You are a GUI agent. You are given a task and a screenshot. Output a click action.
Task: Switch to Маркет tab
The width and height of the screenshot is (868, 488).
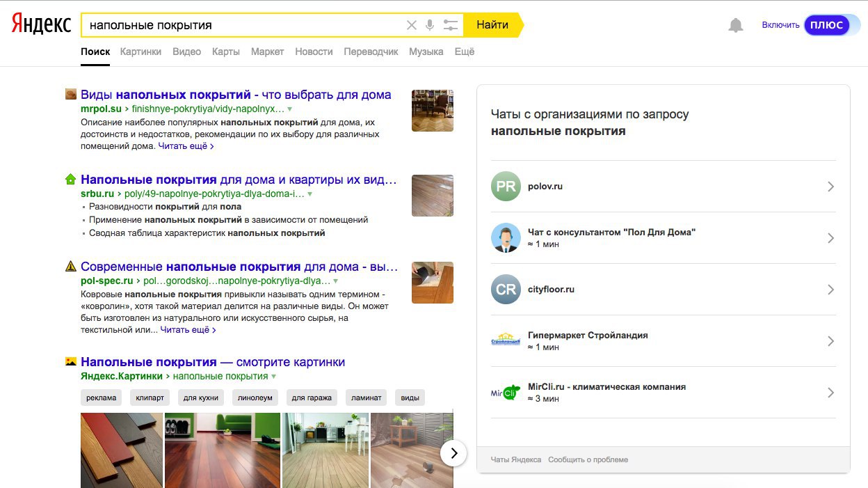tap(268, 52)
